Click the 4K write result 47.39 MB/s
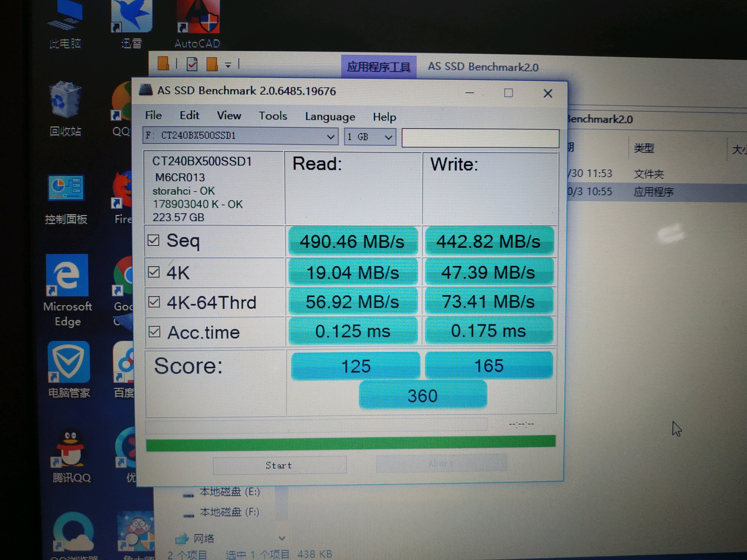Viewport: 747px width, 560px height. pyautogui.click(x=489, y=272)
